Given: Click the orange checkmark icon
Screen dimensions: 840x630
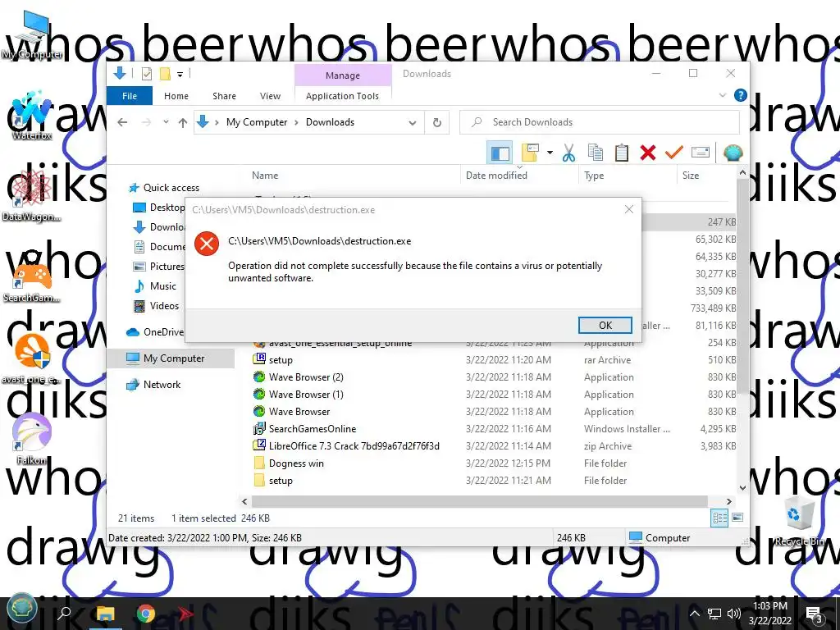Looking at the screenshot, I should click(x=673, y=153).
